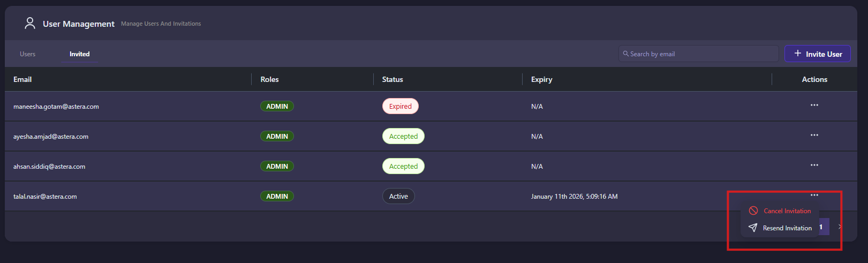Click the Email column header
Viewport: 868px width, 263px height.
22,79
